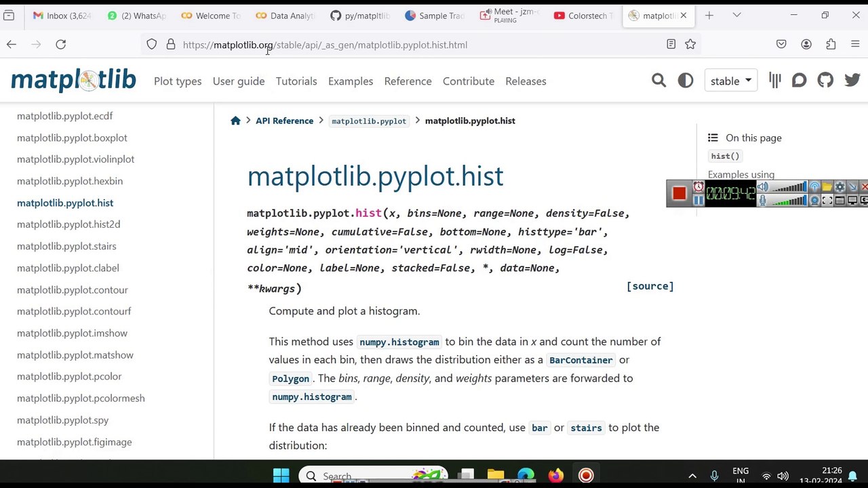Viewport: 868px width, 488px height.
Task: Click API Reference breadcrumb link
Action: coord(284,121)
